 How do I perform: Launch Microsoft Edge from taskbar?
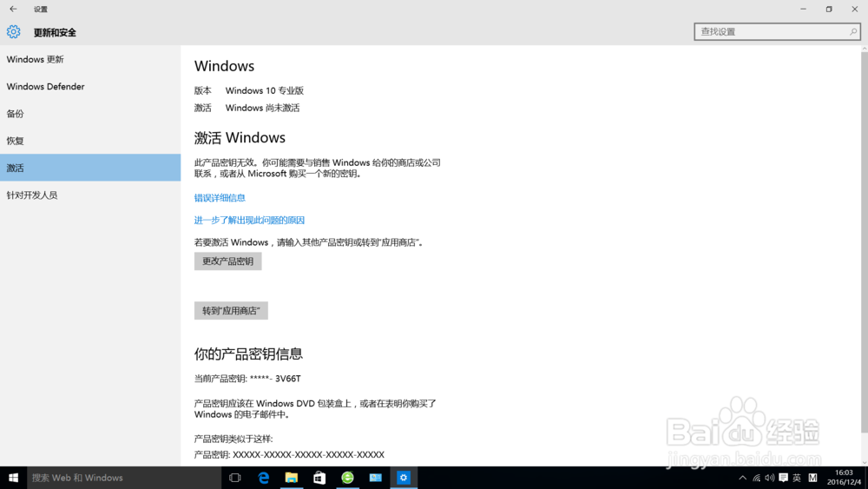click(264, 478)
